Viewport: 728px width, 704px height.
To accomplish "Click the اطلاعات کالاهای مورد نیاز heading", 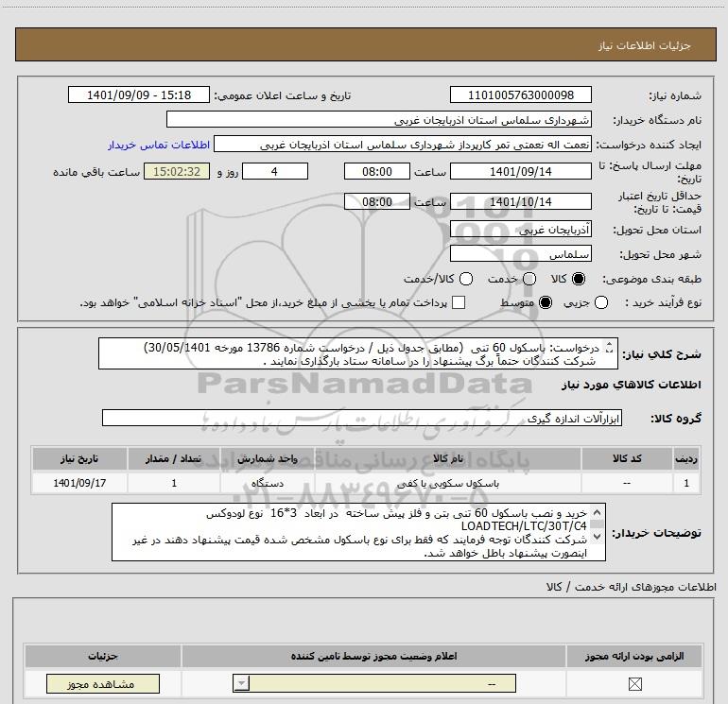I will pyautogui.click(x=631, y=385).
